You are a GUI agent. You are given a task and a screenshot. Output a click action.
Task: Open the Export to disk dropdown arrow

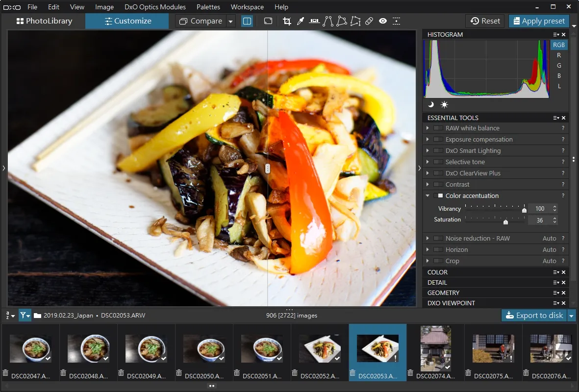[x=572, y=316]
